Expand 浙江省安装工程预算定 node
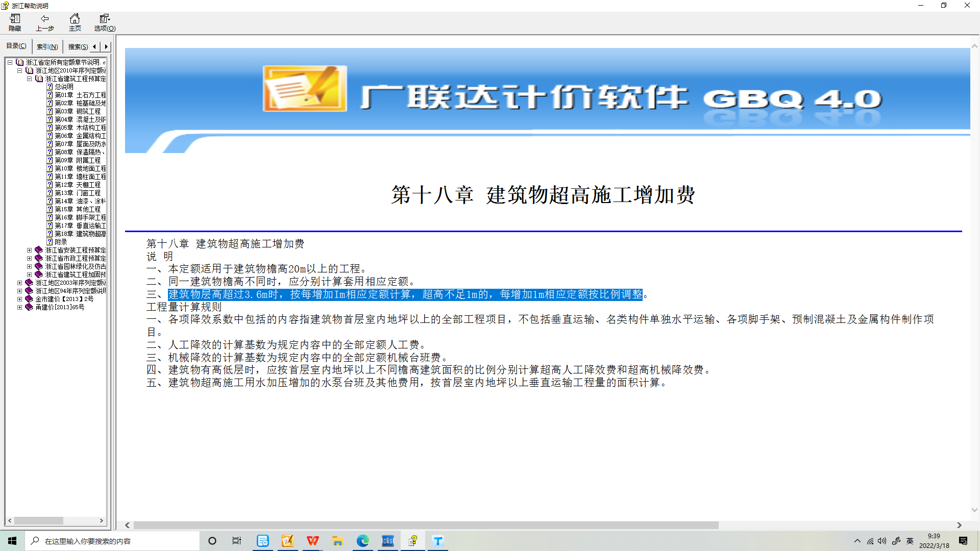 click(x=29, y=250)
